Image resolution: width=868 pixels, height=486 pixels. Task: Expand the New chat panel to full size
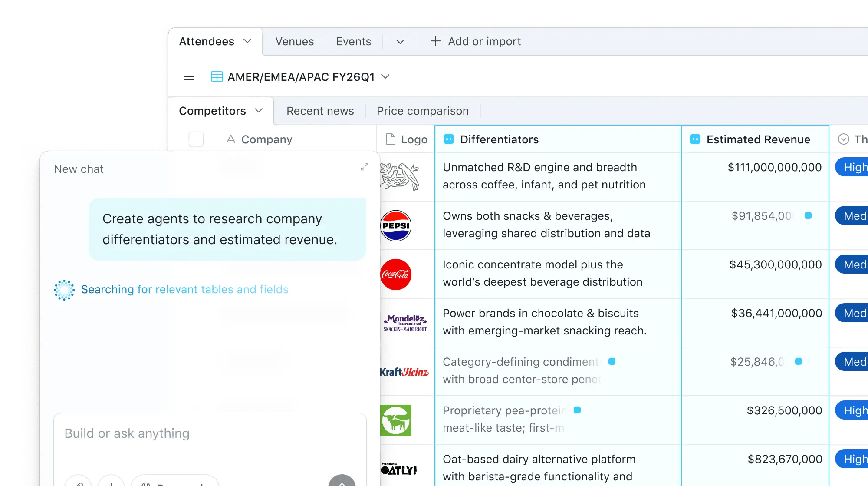point(365,167)
